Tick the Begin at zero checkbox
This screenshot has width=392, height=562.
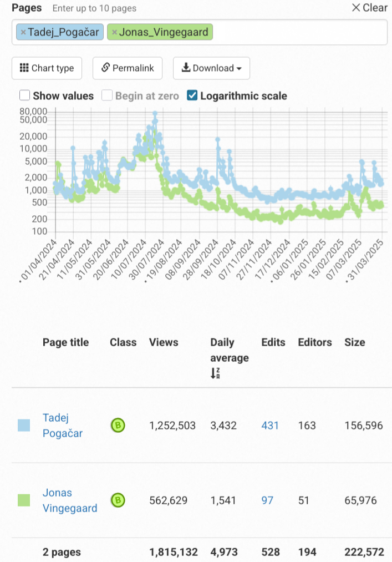(107, 95)
